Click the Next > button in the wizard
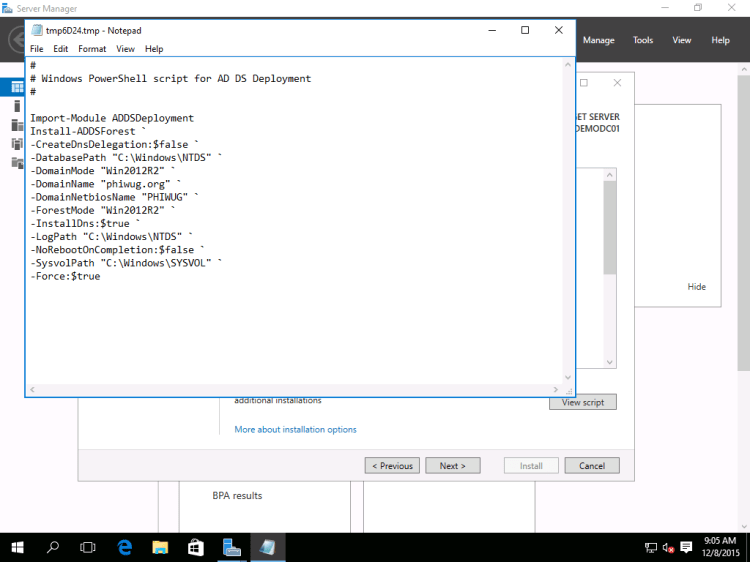Screen dimensions: 750x562 (x=452, y=465)
